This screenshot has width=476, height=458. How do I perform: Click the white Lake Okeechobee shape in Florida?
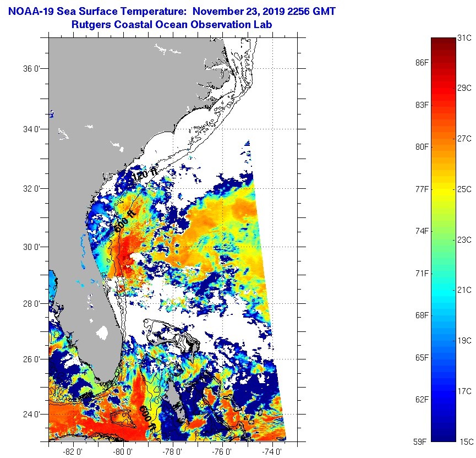click(x=101, y=332)
